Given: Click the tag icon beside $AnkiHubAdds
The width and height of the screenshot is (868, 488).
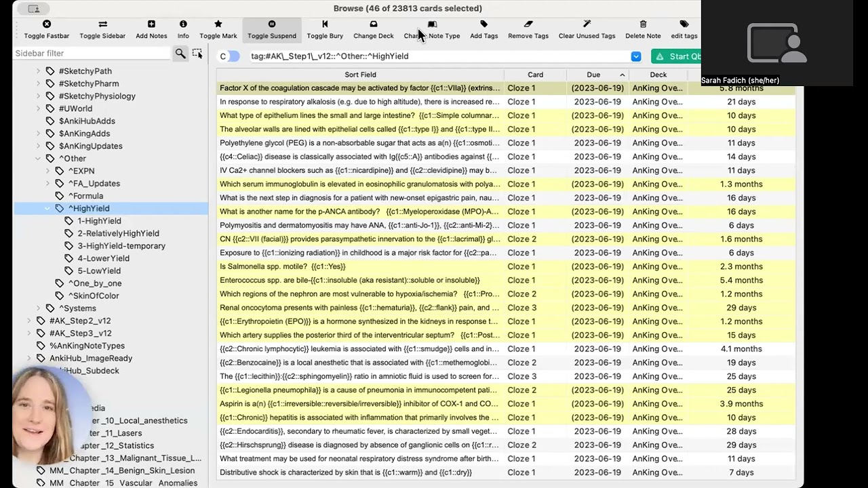Looking at the screenshot, I should tap(50, 121).
